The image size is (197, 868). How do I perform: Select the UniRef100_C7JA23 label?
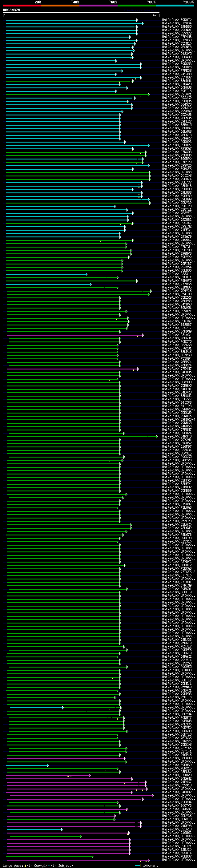pos(177,775)
